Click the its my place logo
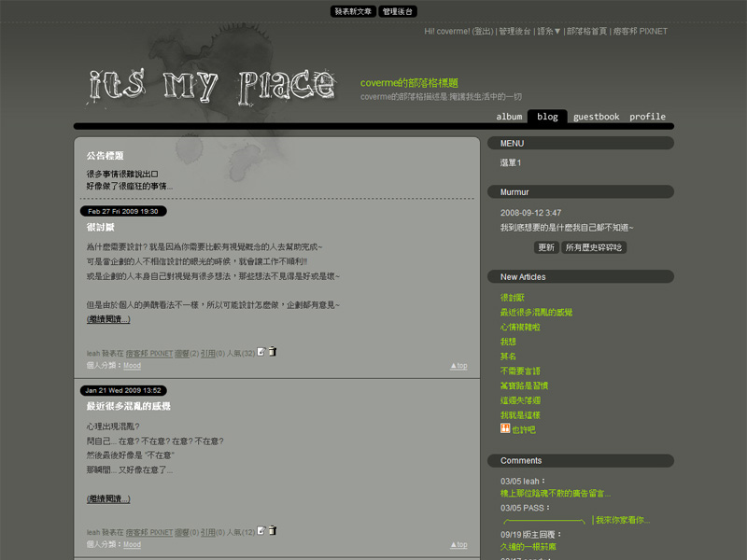Viewport: 747px width, 560px height. [212, 86]
